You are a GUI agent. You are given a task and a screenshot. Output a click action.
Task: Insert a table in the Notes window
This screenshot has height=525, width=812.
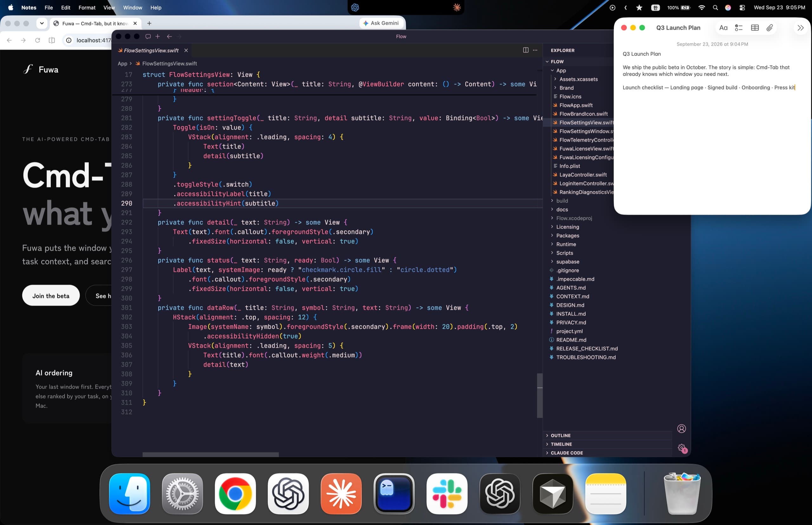[x=755, y=28]
